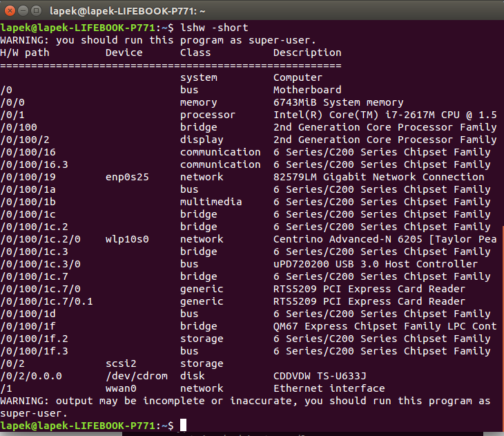Minimize the terminal window
Viewport: 504px width, 436px height.
coord(23,11)
